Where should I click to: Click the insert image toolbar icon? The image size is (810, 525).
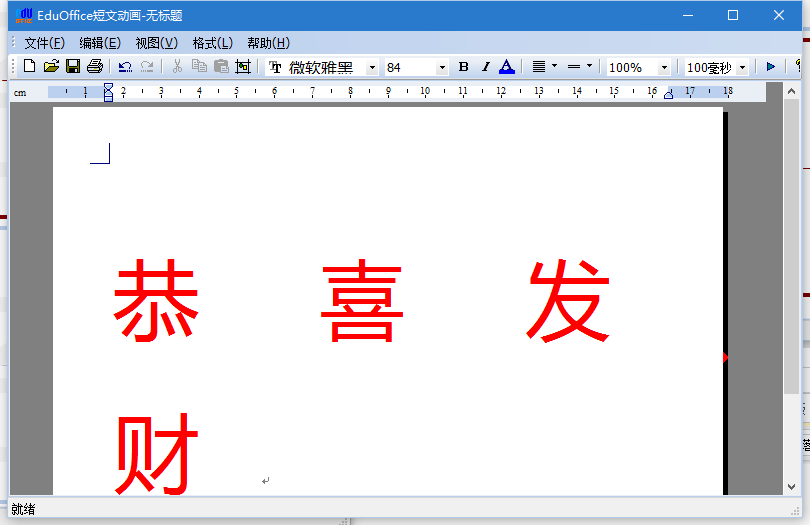coord(243,67)
